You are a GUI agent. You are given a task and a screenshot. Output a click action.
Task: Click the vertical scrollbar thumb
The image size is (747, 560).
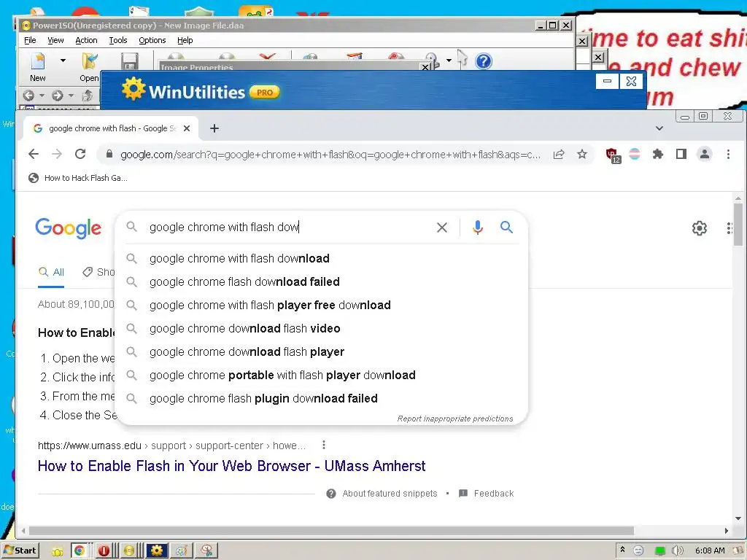click(x=738, y=225)
